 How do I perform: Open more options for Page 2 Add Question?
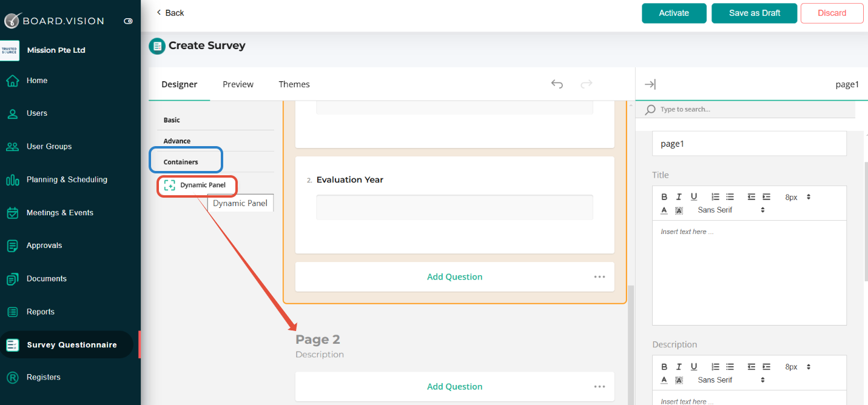tap(600, 386)
